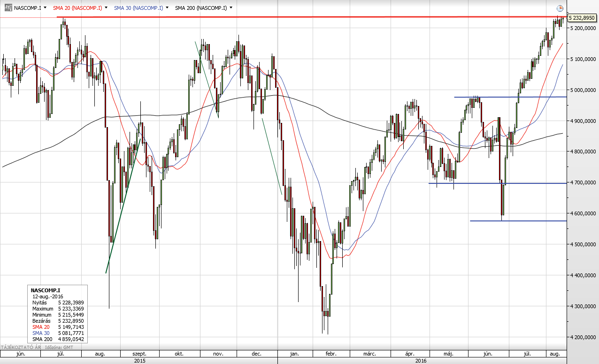
Task: Click the máj. month label on time axis
Action: [x=448, y=354]
